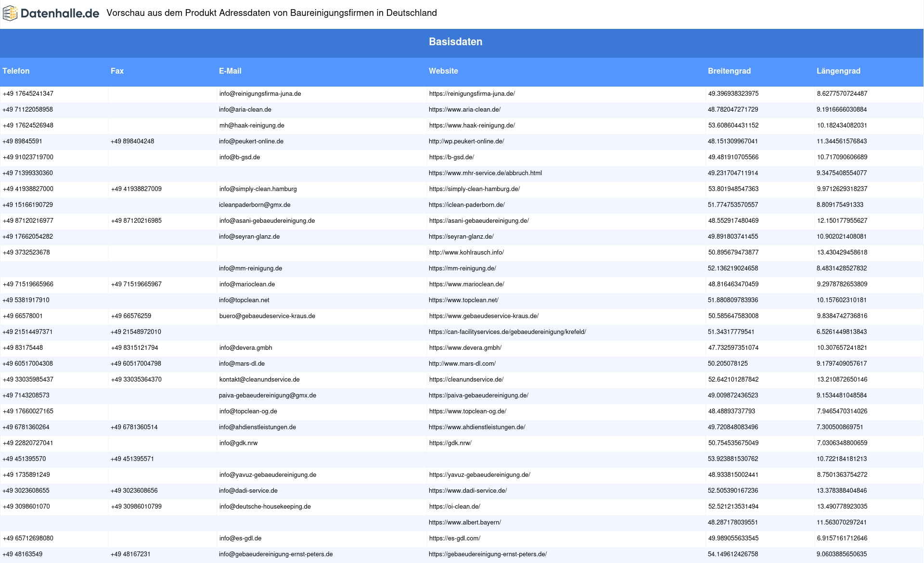Select latitude value 53.923881530762

[x=733, y=459]
